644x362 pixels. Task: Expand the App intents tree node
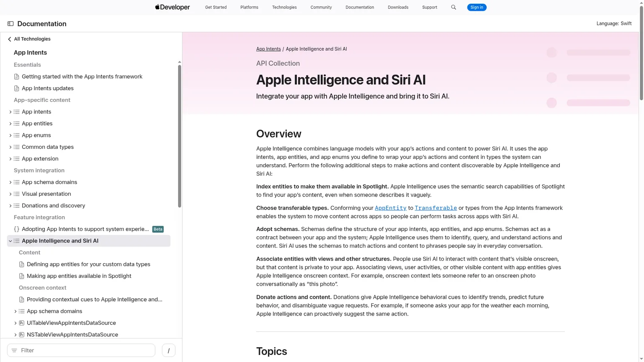(x=10, y=112)
